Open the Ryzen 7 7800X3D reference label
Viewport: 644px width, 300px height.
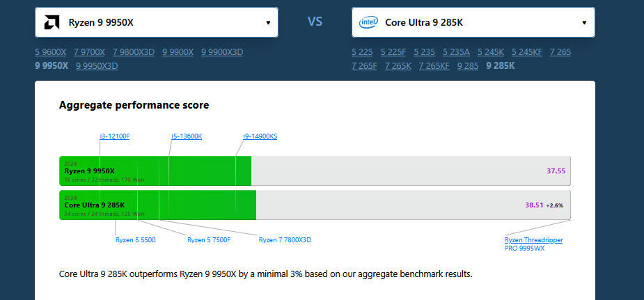point(285,240)
